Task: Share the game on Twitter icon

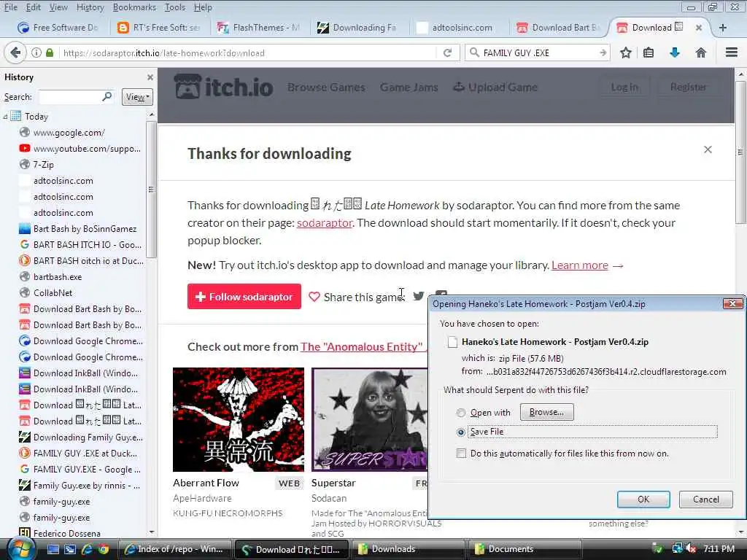Action: click(418, 296)
